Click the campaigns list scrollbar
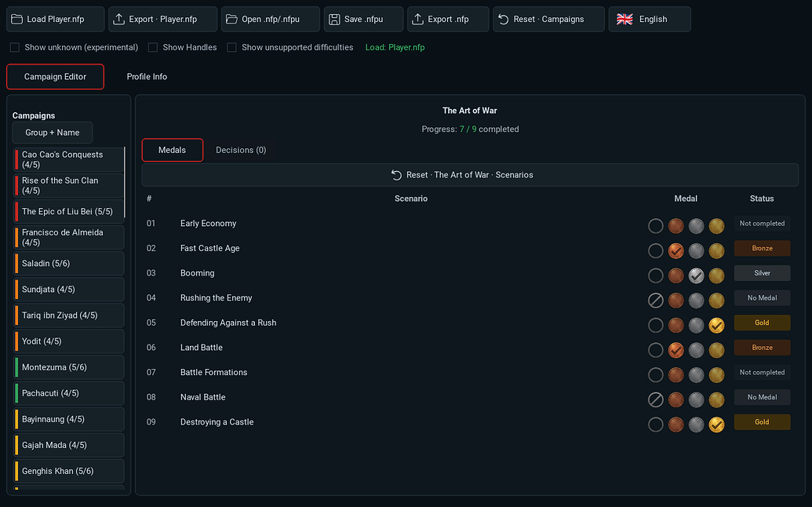This screenshot has height=507, width=812. pyautogui.click(x=125, y=182)
